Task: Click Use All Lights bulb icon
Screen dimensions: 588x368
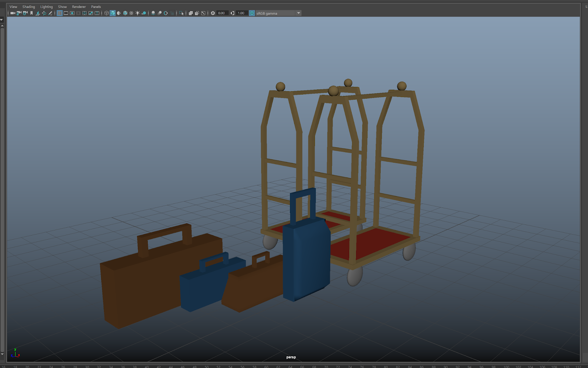Action: [x=137, y=13]
